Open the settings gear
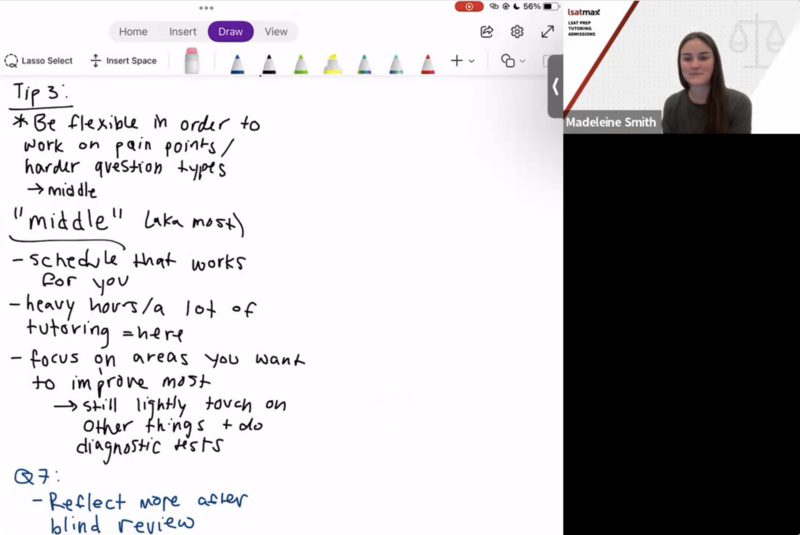The image size is (800, 535). click(x=517, y=32)
